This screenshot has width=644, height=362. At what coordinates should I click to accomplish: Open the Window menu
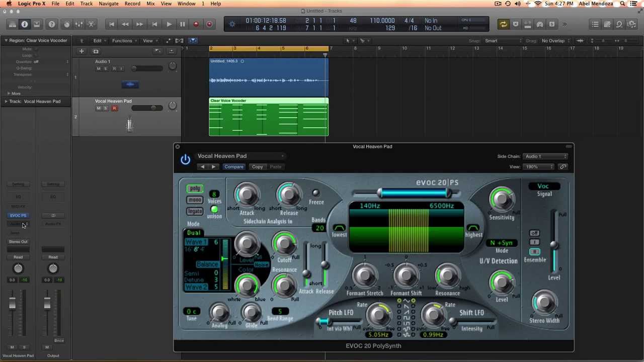pos(186,4)
